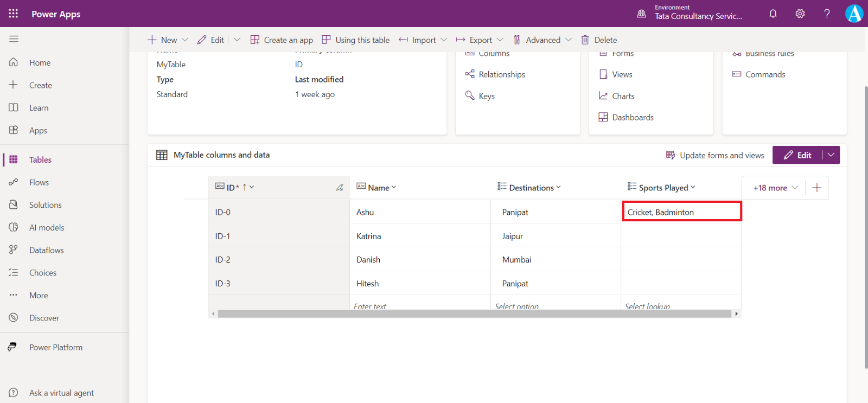Viewport: 868px width, 403px height.
Task: Open the Destinations column header menu
Action: coord(558,188)
